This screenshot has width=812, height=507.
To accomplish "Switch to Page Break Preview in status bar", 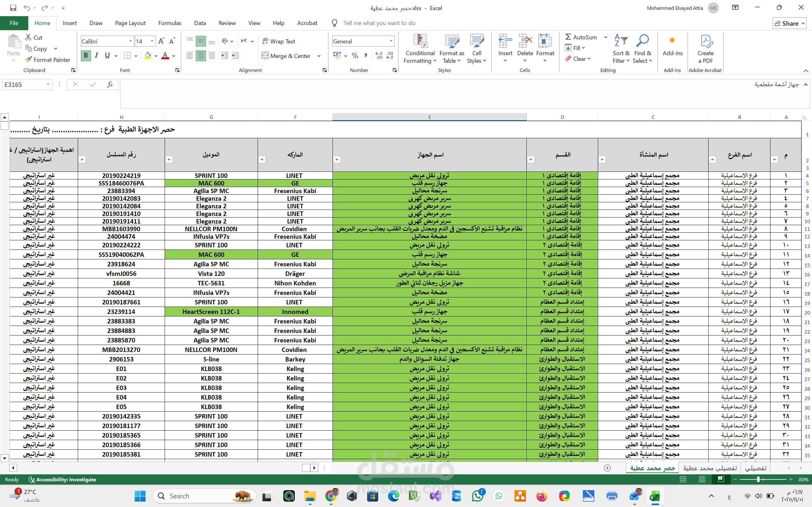I will coord(721,479).
